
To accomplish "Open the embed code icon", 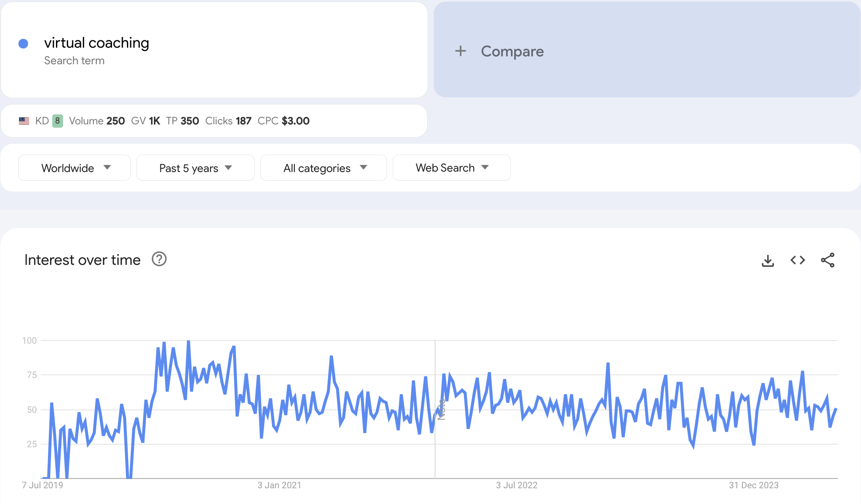I will pyautogui.click(x=798, y=260).
